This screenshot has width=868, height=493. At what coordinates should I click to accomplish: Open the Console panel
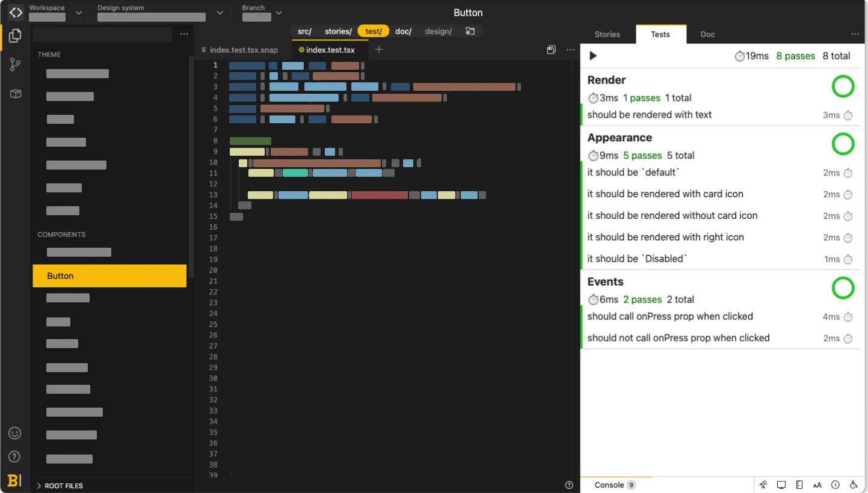610,485
